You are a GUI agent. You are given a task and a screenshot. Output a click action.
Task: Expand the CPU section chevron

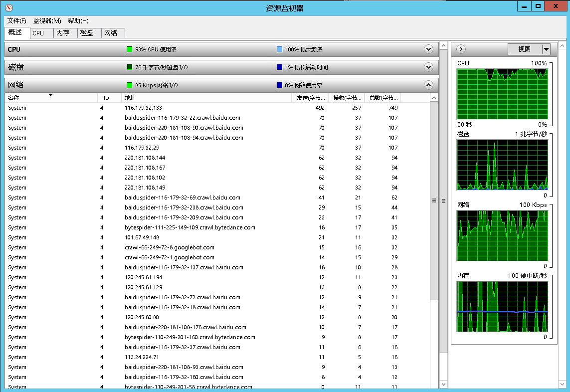[x=428, y=49]
